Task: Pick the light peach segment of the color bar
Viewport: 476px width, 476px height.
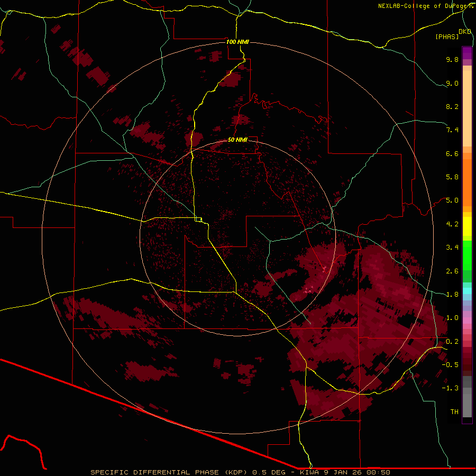Action: (467, 108)
